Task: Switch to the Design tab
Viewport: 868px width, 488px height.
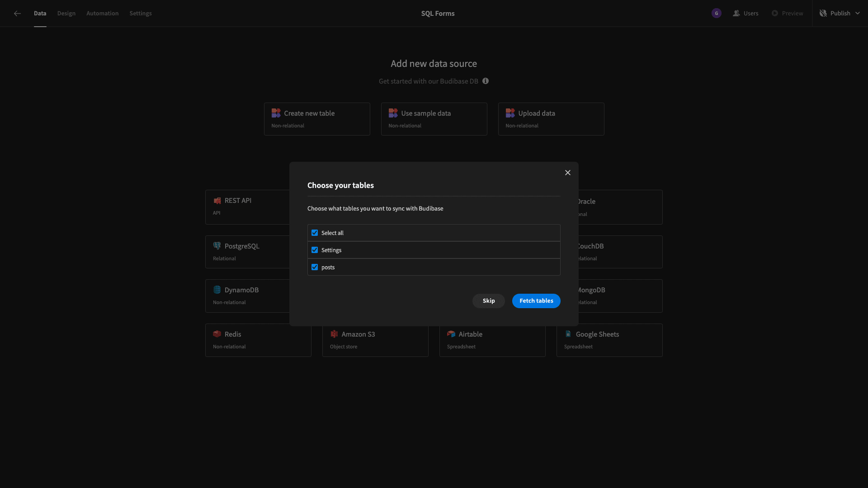Action: [x=66, y=14]
